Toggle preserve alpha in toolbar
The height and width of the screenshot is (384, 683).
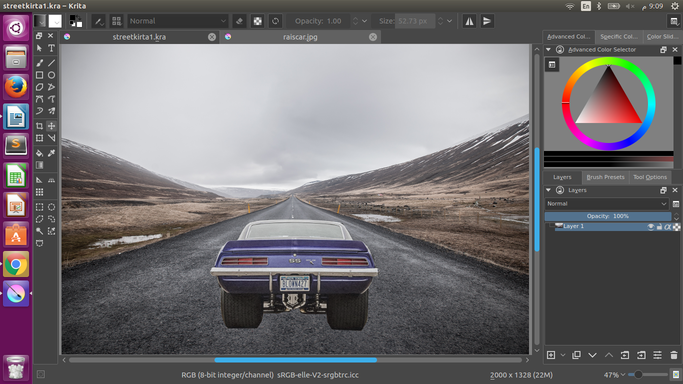pyautogui.click(x=257, y=21)
